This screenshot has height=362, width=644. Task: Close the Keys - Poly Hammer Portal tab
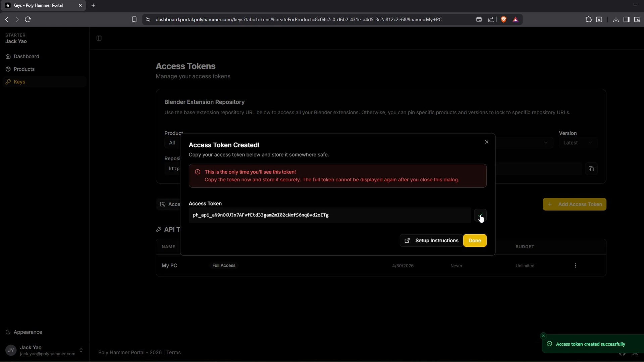[80, 5]
